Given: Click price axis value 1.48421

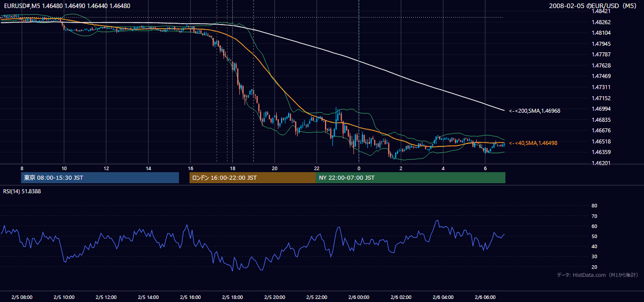Looking at the screenshot, I should pos(601,11).
